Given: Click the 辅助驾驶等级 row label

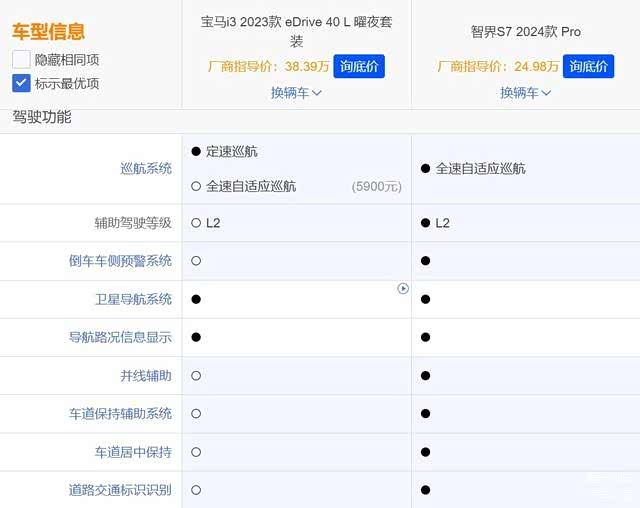Looking at the screenshot, I should 133,223.
